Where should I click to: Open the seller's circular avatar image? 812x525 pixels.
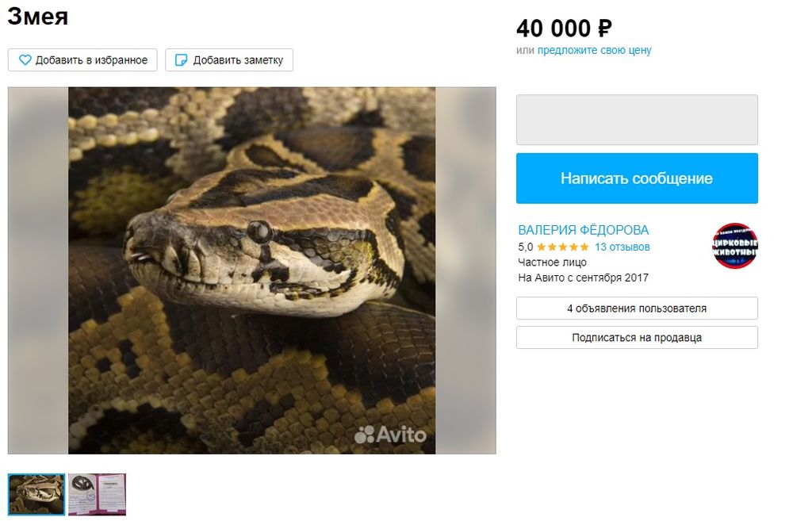pyautogui.click(x=735, y=246)
